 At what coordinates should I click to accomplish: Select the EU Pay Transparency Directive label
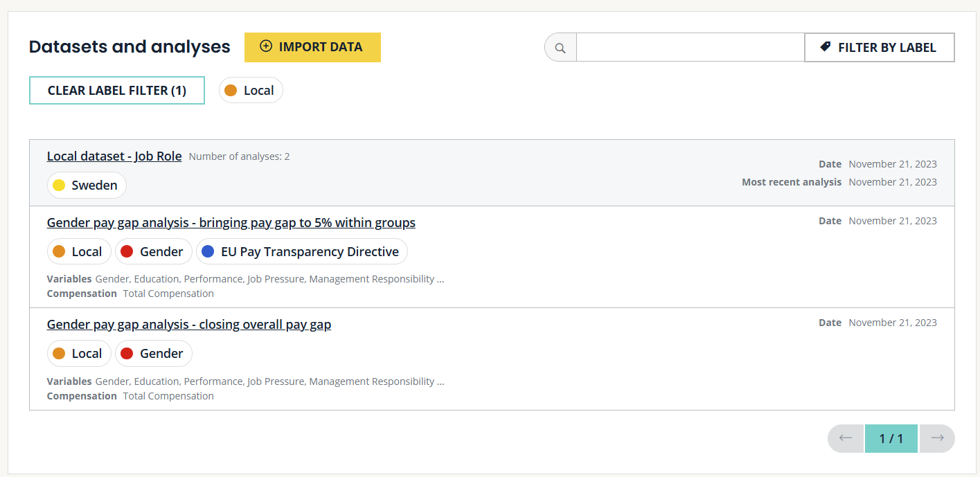[302, 252]
